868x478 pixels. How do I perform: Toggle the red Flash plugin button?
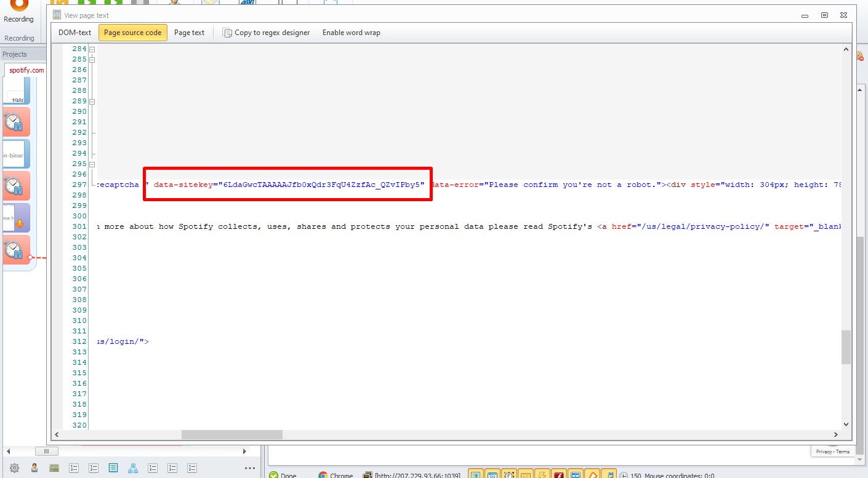pyautogui.click(x=559, y=474)
